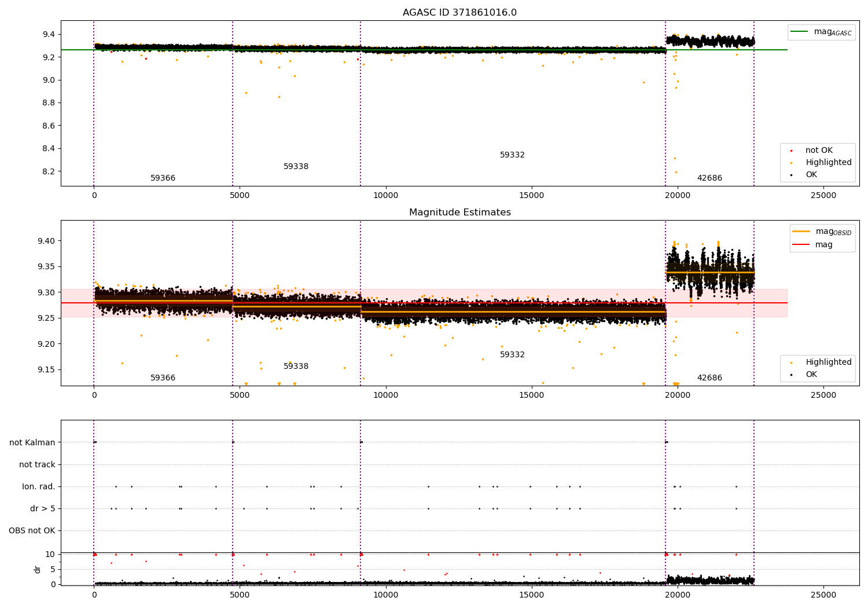Click the 9.15 y-axis tick in the middle plot
Screen dimensions: 868x608
pyautogui.click(x=46, y=370)
